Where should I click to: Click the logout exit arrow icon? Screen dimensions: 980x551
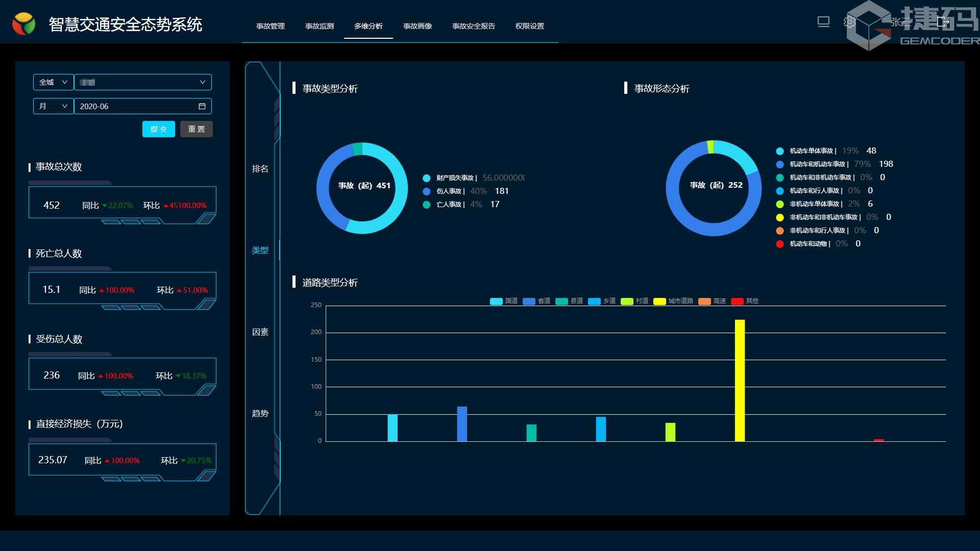pyautogui.click(x=943, y=22)
